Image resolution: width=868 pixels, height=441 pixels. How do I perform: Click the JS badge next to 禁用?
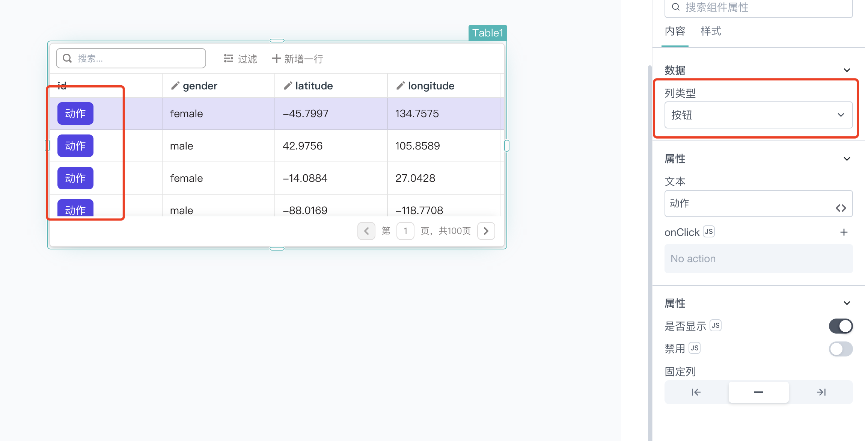pyautogui.click(x=695, y=348)
